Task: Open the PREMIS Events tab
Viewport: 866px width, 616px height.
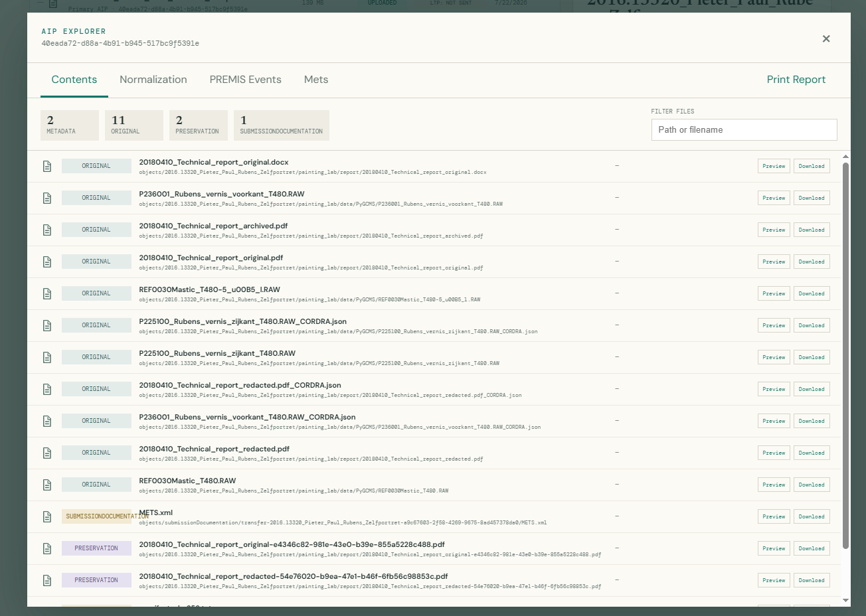Action: 246,80
